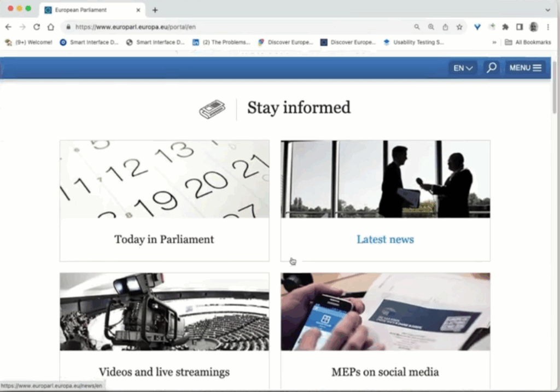This screenshot has width=560, height=392.
Task: Click the back navigation arrow
Action: coord(8,27)
